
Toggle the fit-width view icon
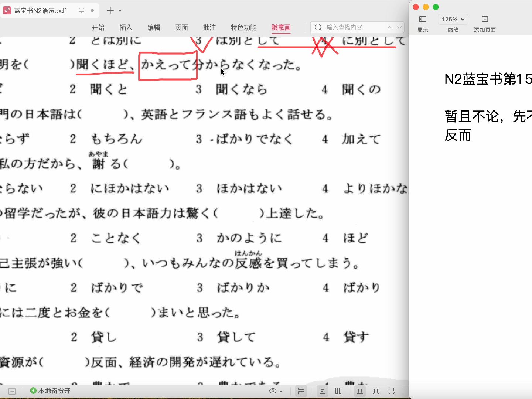pyautogui.click(x=301, y=391)
